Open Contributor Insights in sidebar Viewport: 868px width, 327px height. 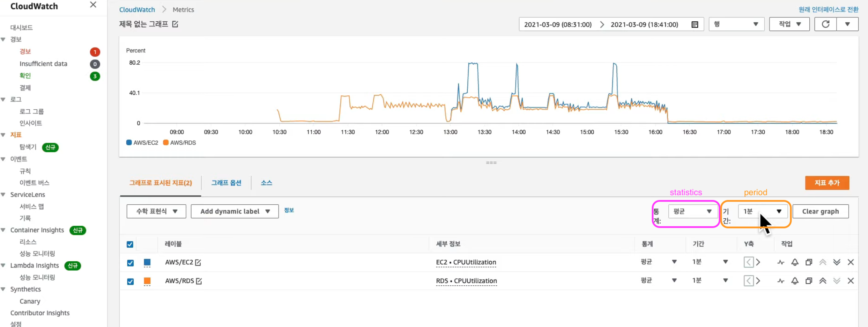pyautogui.click(x=40, y=313)
